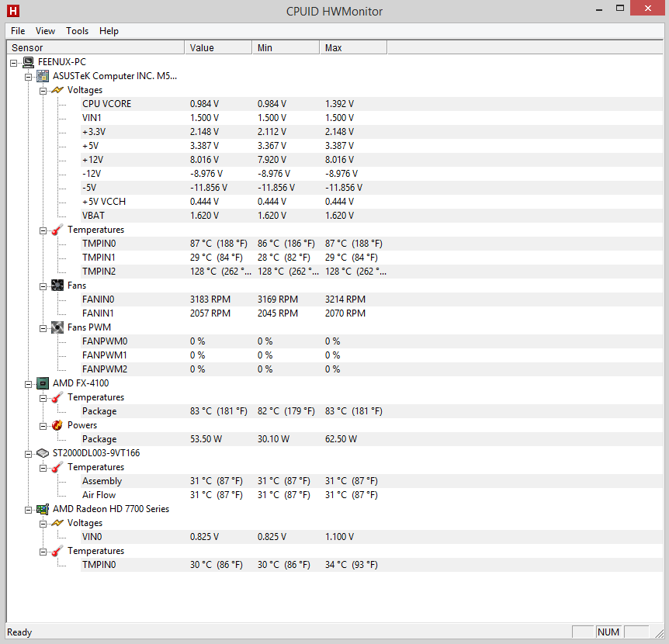Select the CPU VCORE row
This screenshot has height=644, width=669.
pyautogui.click(x=372, y=104)
